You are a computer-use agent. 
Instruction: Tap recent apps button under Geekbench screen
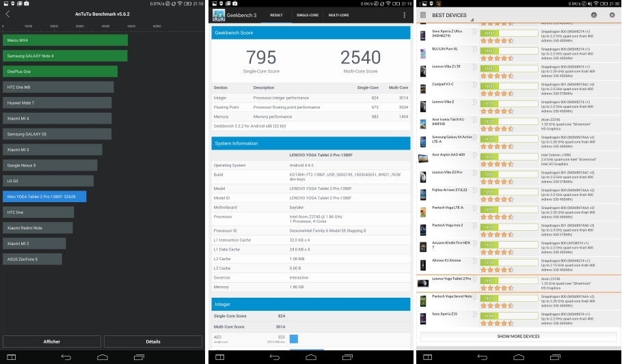347,357
